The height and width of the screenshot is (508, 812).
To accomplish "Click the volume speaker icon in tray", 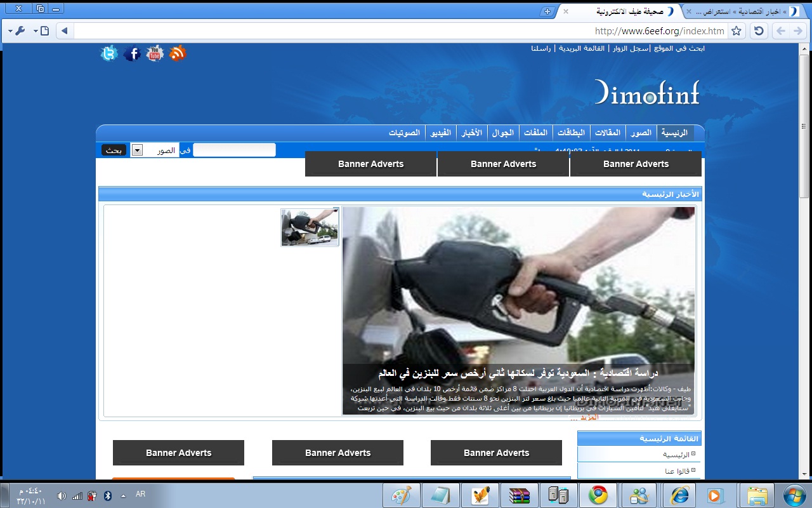I will (62, 495).
